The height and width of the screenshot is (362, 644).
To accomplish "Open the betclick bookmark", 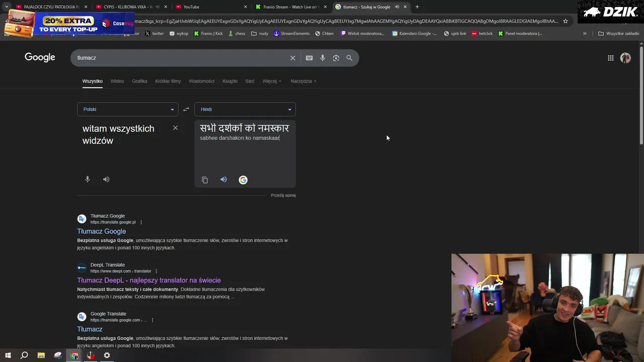I will 482,34.
